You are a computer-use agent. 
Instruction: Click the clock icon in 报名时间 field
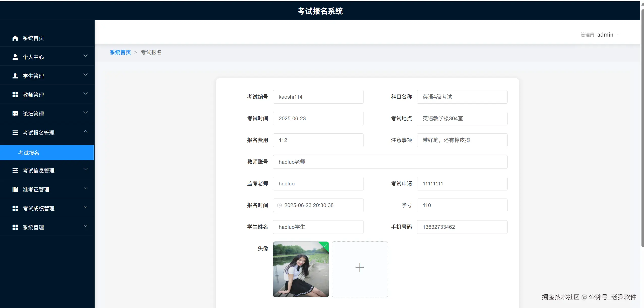coord(279,205)
